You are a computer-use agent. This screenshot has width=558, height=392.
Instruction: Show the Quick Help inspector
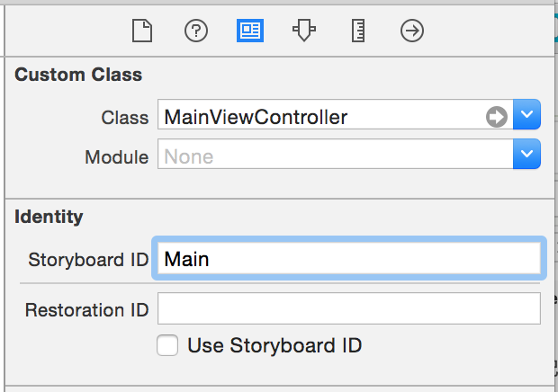point(196,31)
